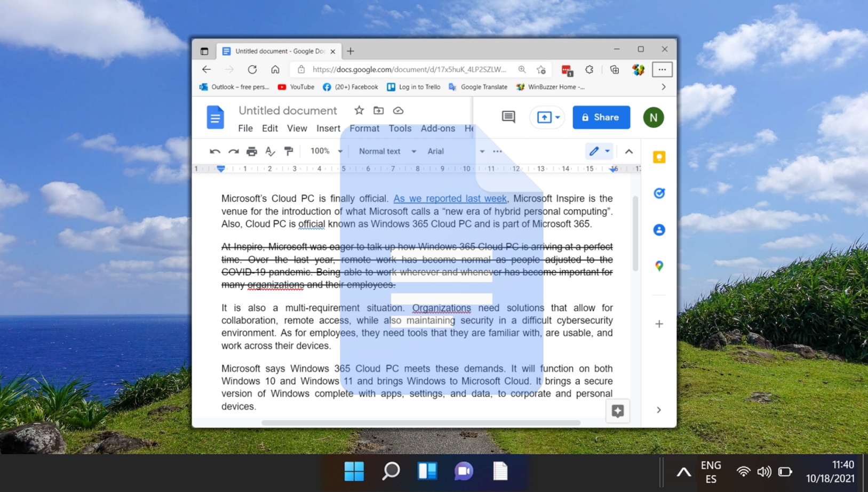Click the Redo arrow in toolbar
The height and width of the screenshot is (492, 868).
coord(233,151)
